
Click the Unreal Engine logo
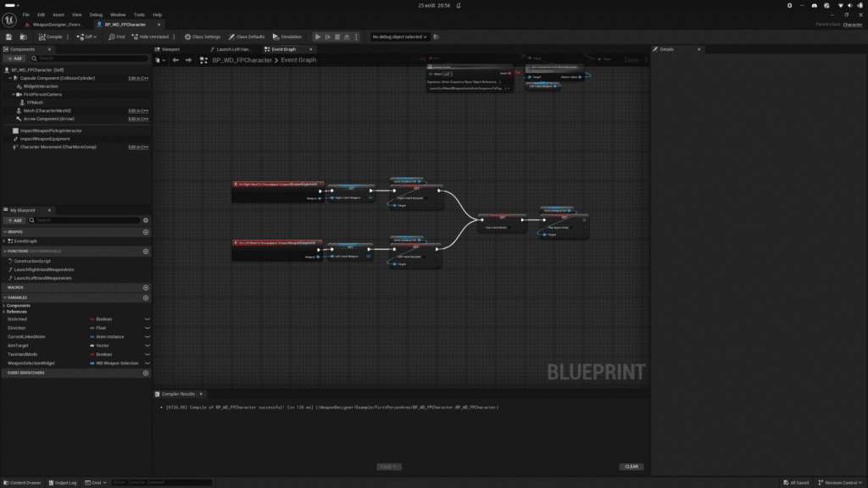(9, 20)
